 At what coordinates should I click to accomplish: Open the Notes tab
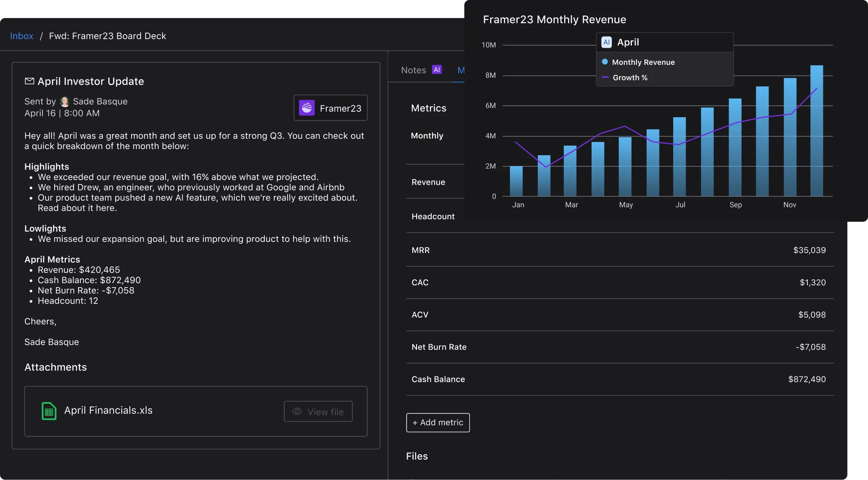(x=413, y=70)
